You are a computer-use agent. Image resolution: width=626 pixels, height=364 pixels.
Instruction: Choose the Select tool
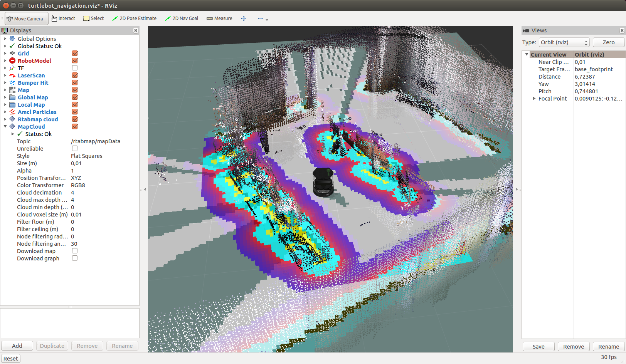[93, 18]
